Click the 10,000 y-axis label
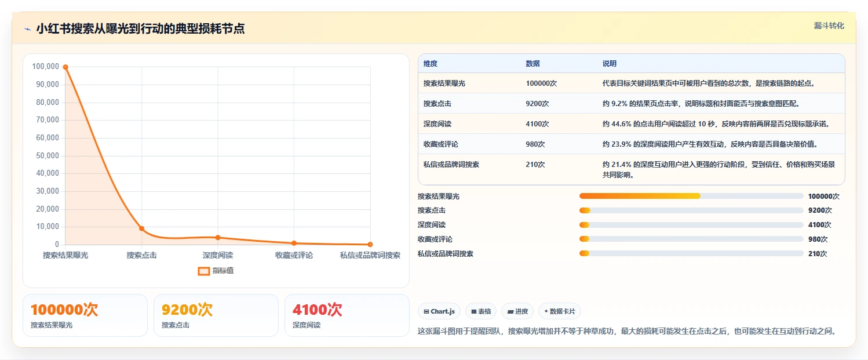Screen dimensions: 868x360 48,227
